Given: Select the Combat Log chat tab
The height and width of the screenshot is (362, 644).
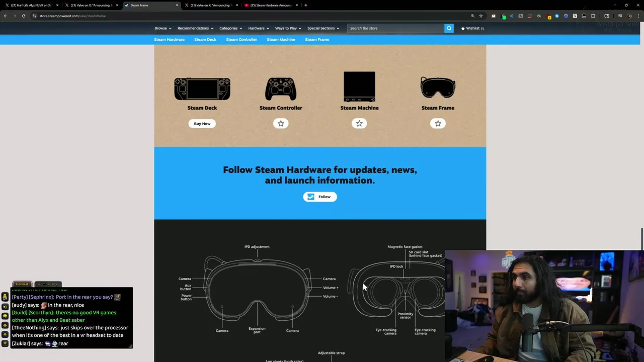Looking at the screenshot, I should click(48, 284).
